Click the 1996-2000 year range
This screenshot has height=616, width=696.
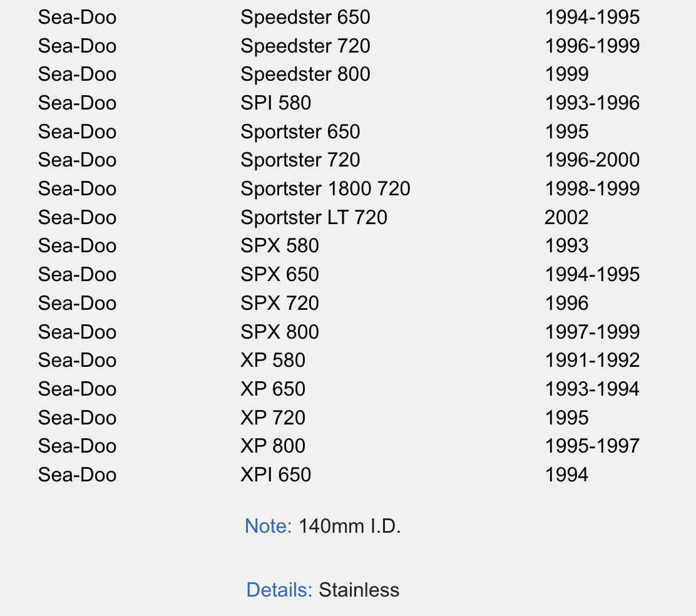pos(591,160)
